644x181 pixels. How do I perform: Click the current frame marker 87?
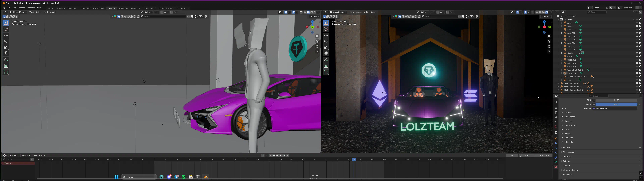[x=354, y=159]
